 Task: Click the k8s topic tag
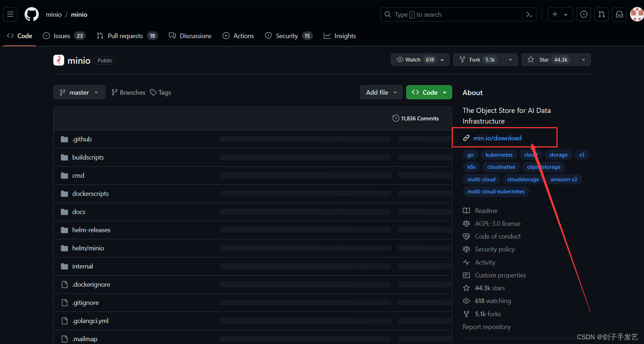point(471,167)
